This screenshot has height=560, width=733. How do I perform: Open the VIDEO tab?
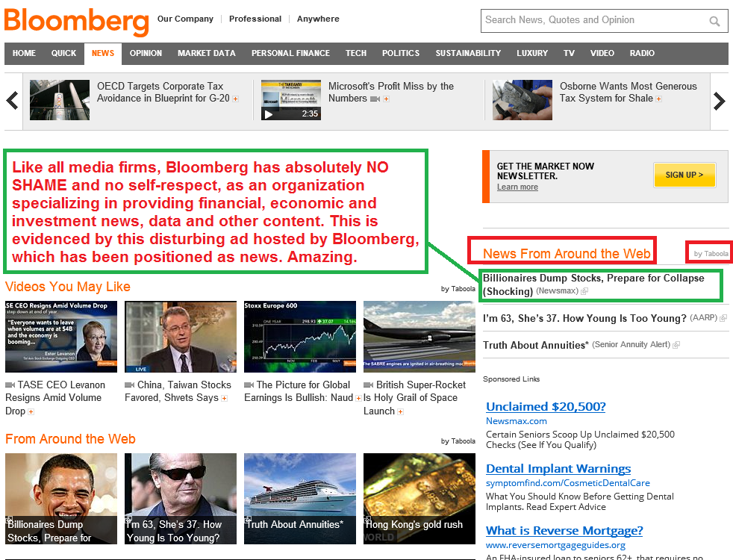click(602, 53)
